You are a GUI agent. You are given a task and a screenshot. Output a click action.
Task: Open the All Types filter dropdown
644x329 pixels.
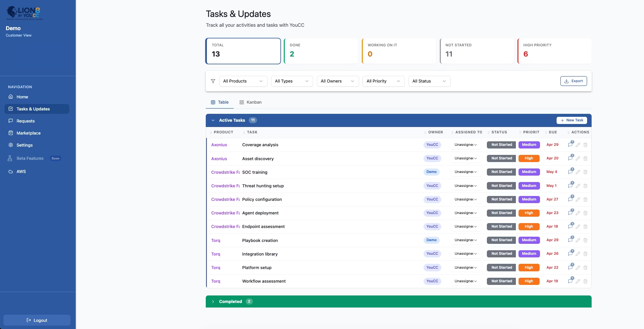(x=292, y=81)
